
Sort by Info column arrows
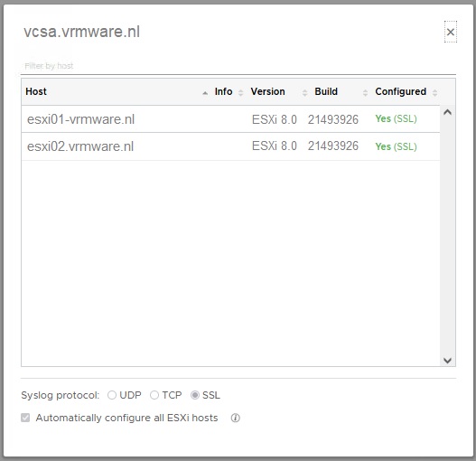click(x=241, y=93)
